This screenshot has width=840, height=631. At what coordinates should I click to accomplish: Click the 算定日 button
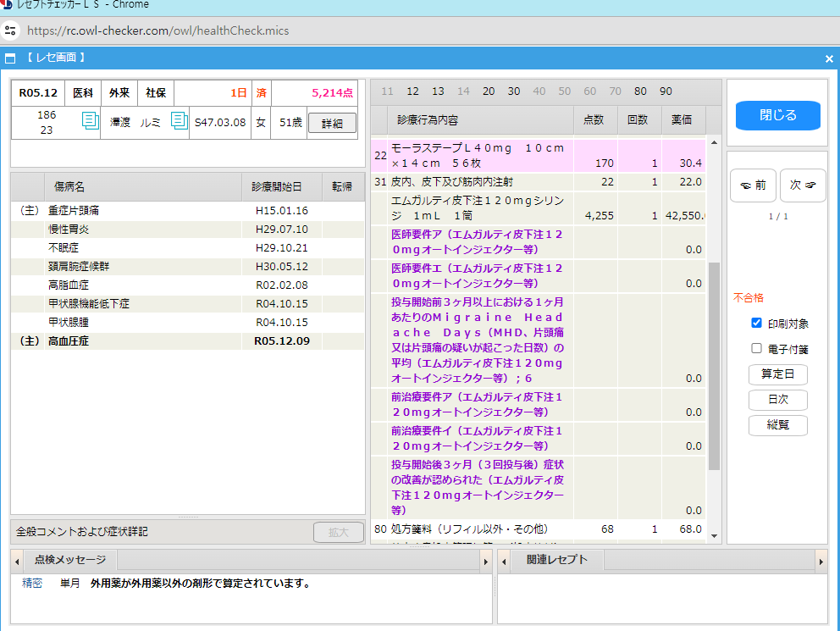click(778, 374)
